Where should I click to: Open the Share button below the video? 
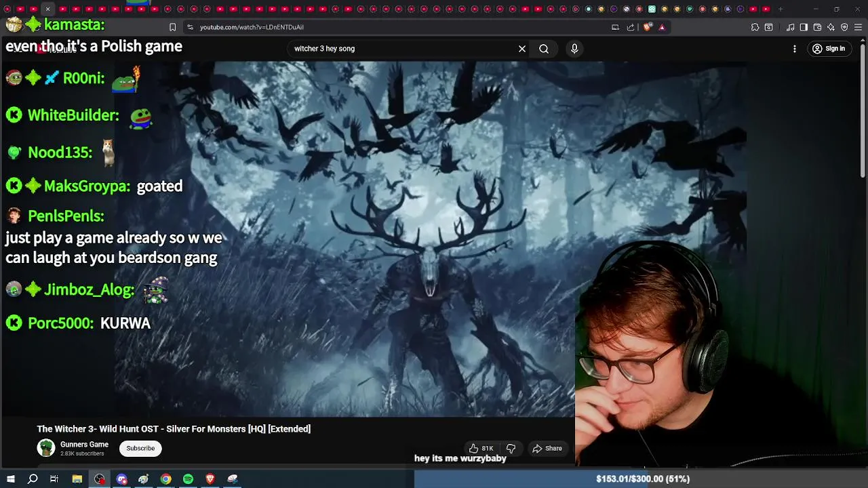pyautogui.click(x=547, y=448)
